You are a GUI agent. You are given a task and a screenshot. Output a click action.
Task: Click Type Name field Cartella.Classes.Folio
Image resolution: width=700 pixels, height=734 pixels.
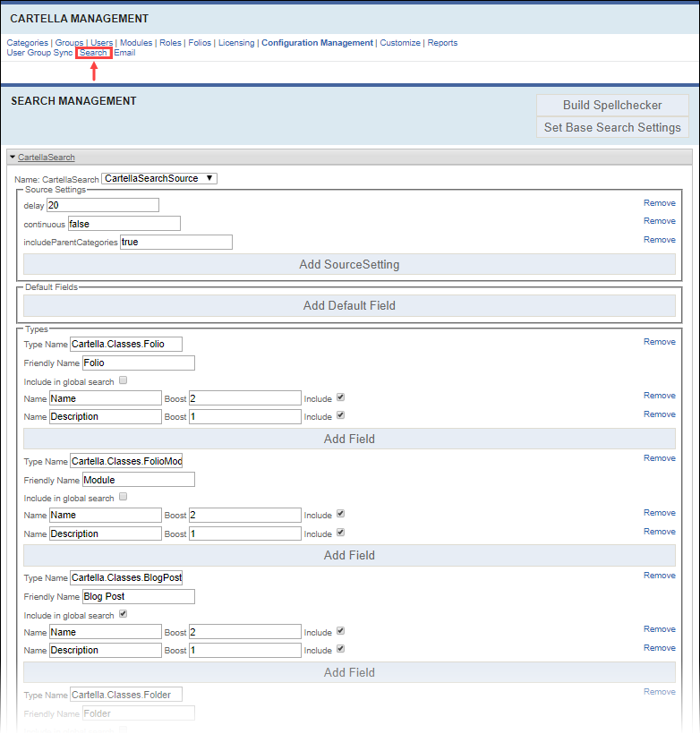126,344
